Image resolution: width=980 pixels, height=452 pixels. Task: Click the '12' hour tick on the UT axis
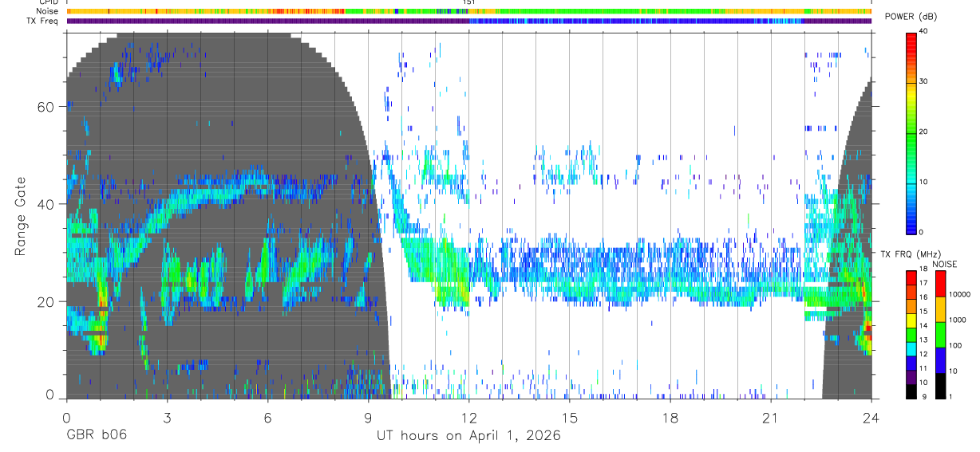(468, 418)
